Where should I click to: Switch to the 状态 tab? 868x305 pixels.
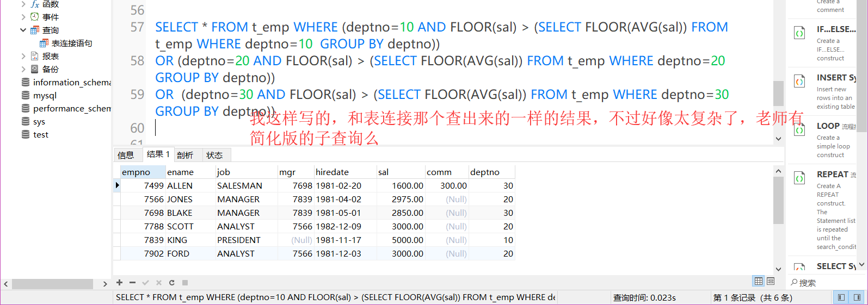[x=217, y=155]
